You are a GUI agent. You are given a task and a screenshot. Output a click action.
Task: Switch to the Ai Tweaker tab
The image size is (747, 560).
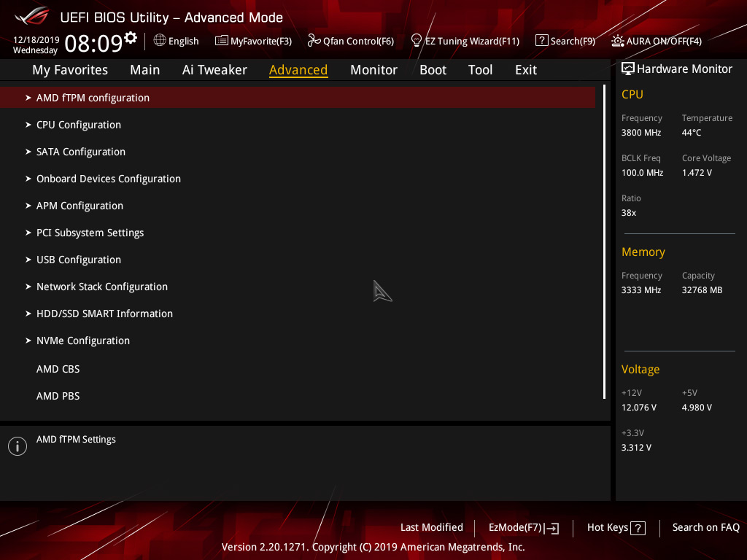214,69
